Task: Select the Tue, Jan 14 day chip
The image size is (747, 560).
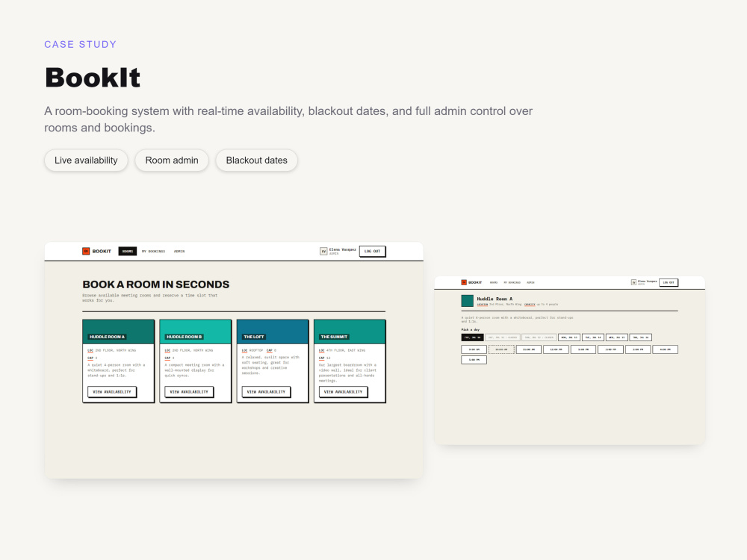Action: coord(593,337)
